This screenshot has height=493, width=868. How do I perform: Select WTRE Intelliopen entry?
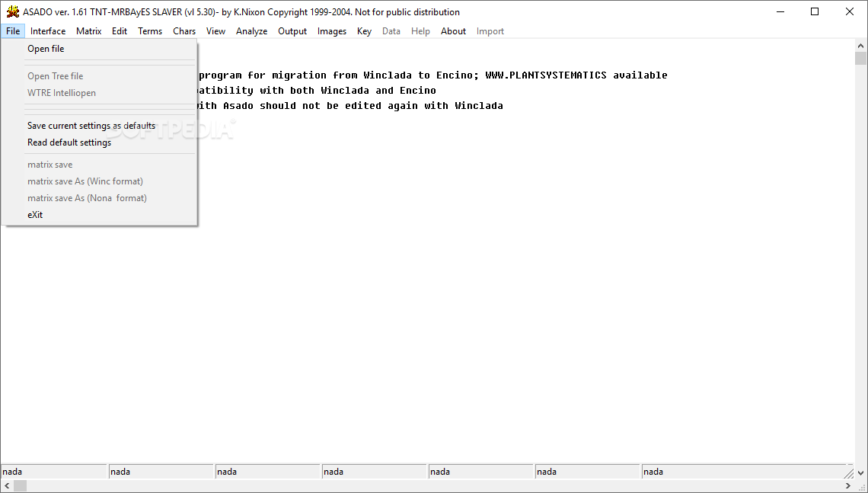(x=99, y=92)
